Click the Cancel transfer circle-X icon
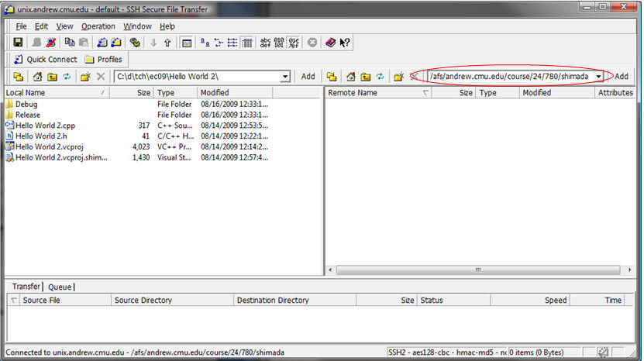Image resolution: width=644 pixels, height=361 pixels. 312,43
